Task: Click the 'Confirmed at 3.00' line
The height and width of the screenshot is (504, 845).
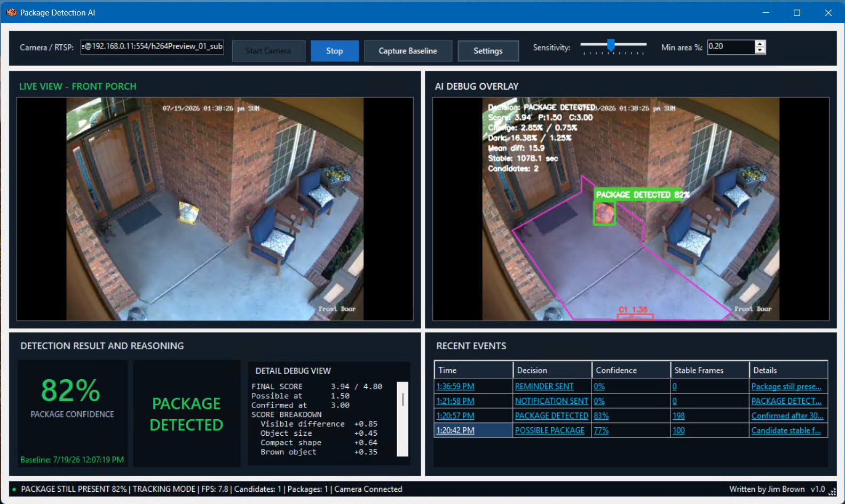Action: 301,405
